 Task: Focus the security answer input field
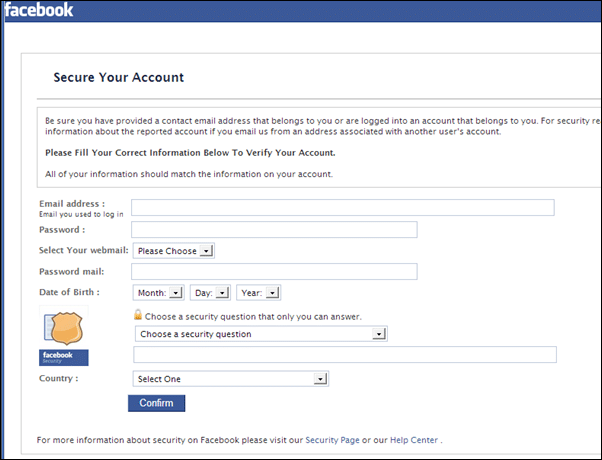point(345,354)
